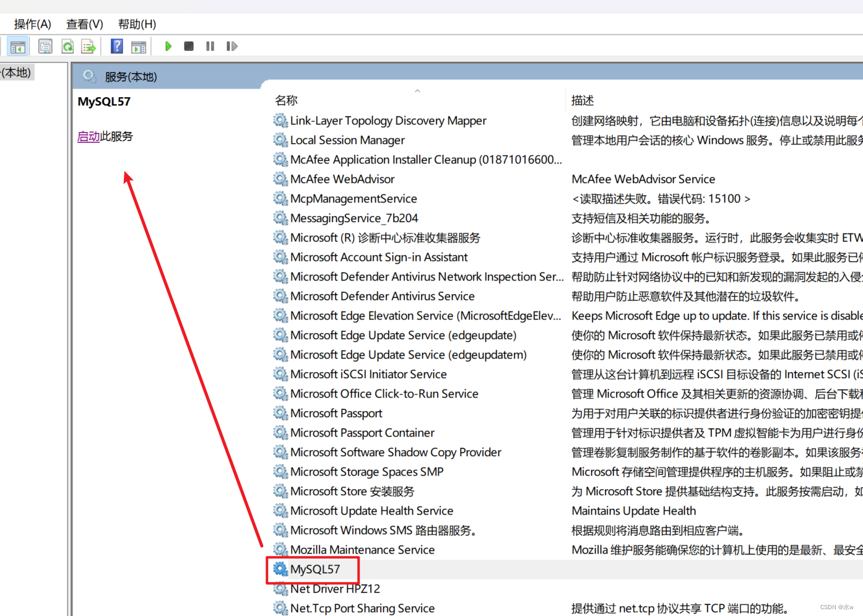863x616 pixels.
Task: Click the gear icon beside McAfee WebAdvisor
Action: [280, 179]
